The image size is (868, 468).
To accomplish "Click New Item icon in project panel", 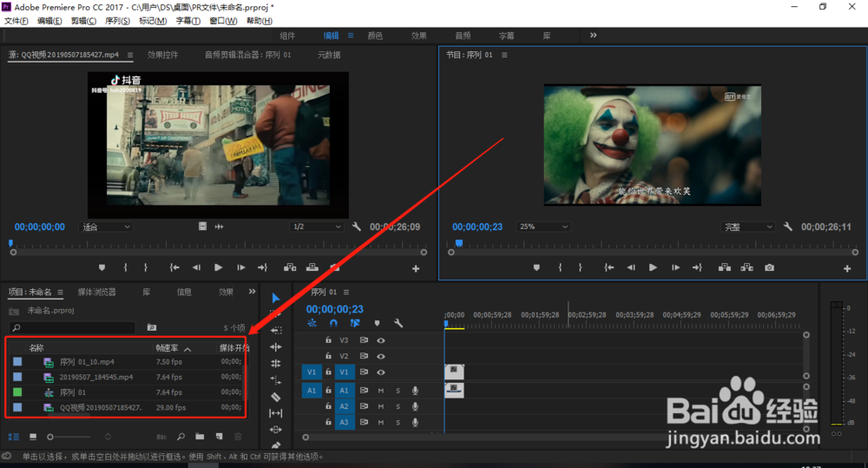I will click(220, 437).
